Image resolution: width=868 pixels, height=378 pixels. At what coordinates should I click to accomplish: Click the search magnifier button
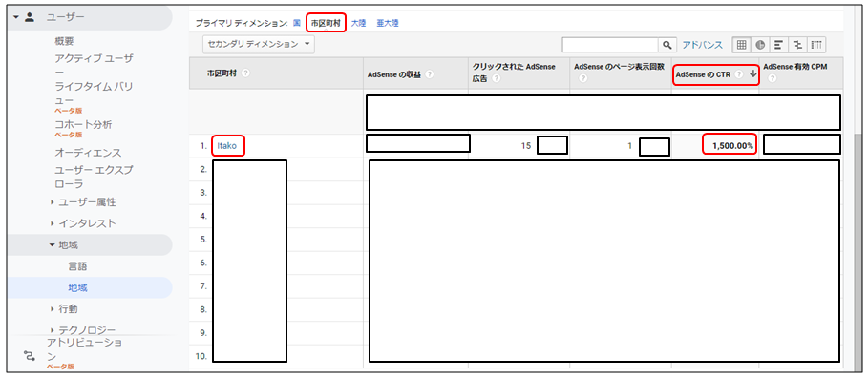(667, 45)
